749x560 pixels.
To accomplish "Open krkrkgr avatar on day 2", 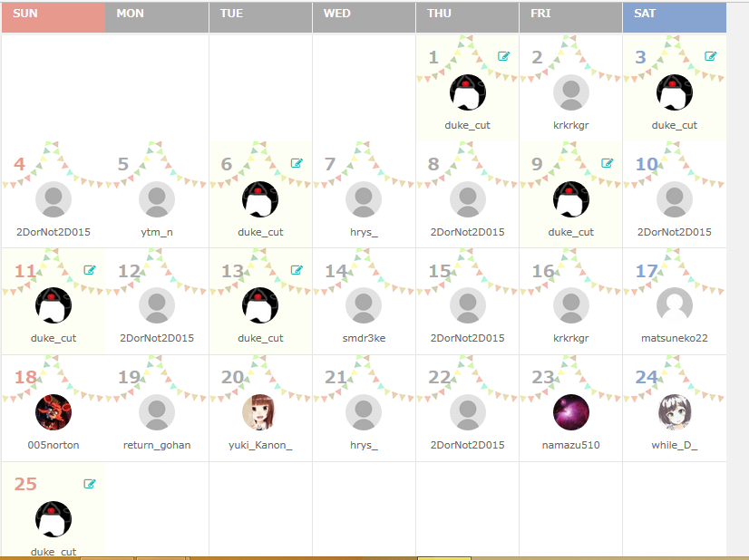I will (571, 92).
